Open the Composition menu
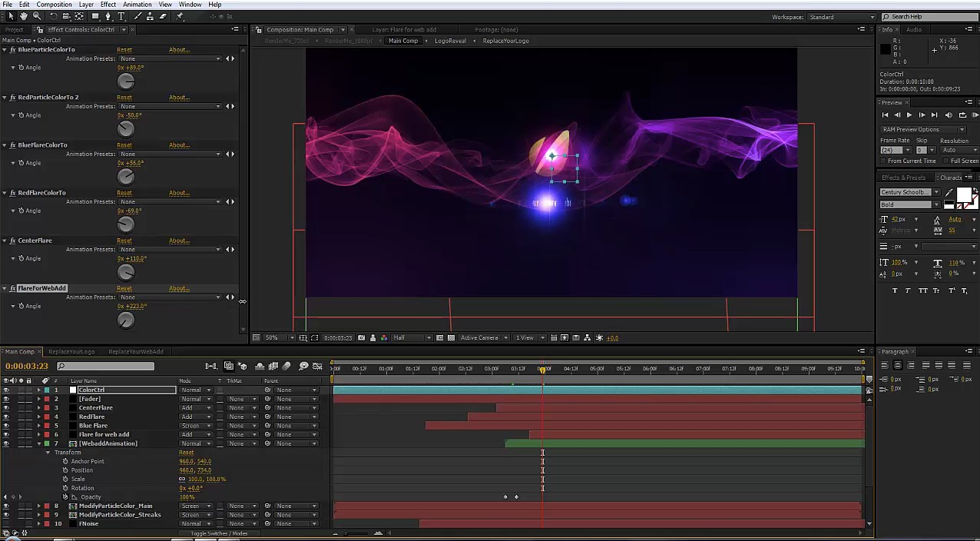 pyautogui.click(x=54, y=5)
